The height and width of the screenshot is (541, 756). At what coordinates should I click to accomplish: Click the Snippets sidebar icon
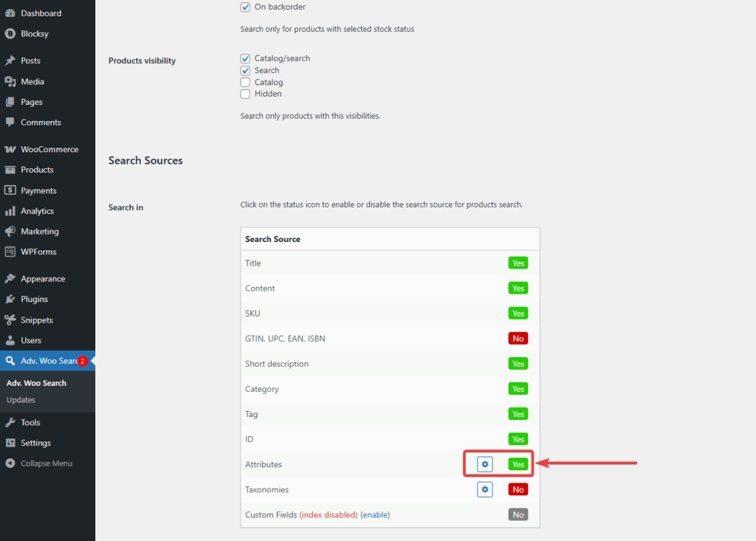tap(12, 320)
